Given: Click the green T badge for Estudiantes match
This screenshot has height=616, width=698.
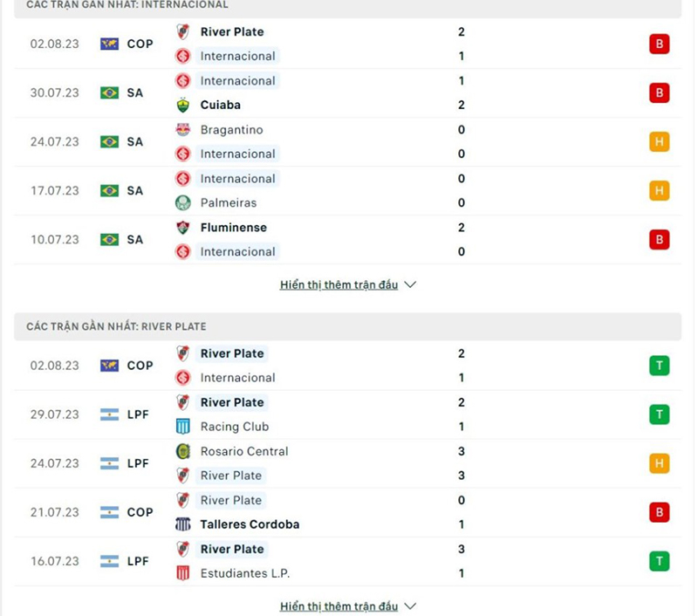Looking at the screenshot, I should 660,561.
